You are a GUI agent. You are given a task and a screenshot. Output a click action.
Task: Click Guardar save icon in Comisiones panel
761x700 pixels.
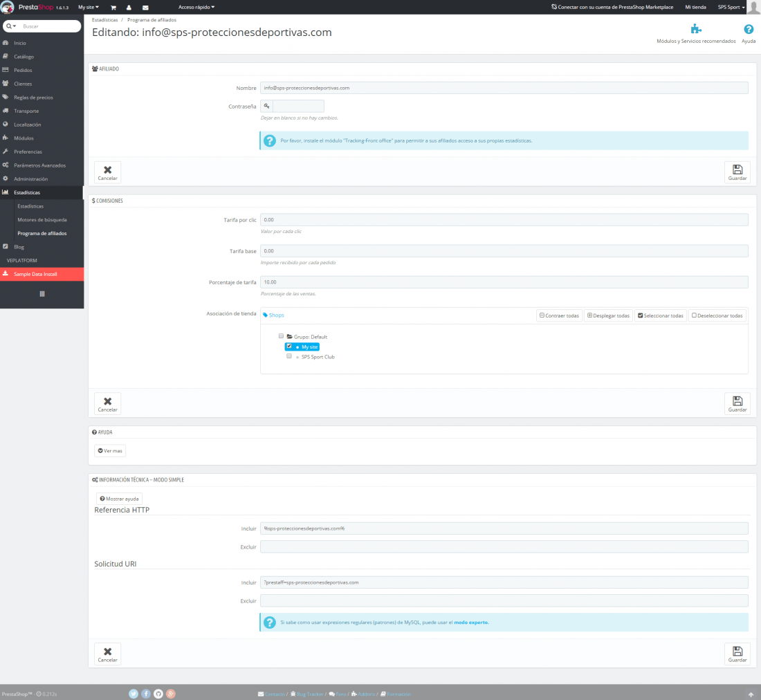[737, 403]
